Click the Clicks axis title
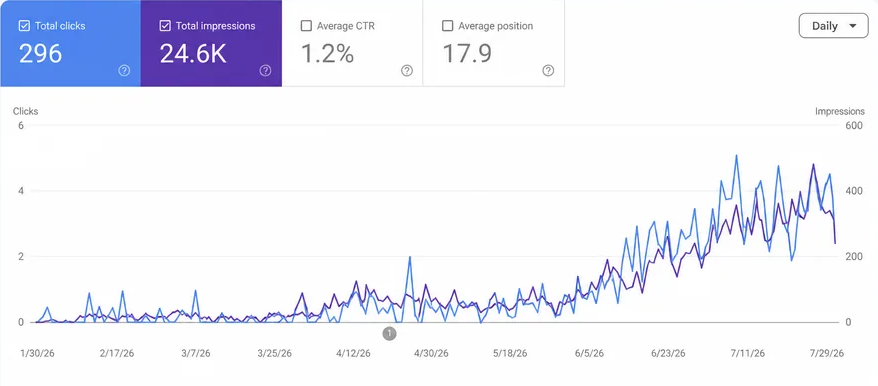Viewport: 878px width, 386px height. point(26,111)
